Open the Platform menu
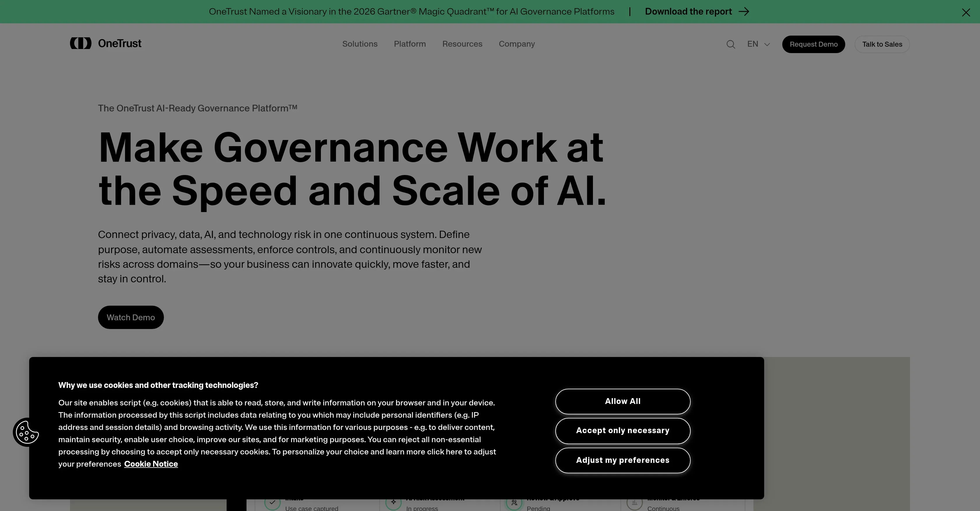Viewport: 980px width, 511px height. coord(410,44)
